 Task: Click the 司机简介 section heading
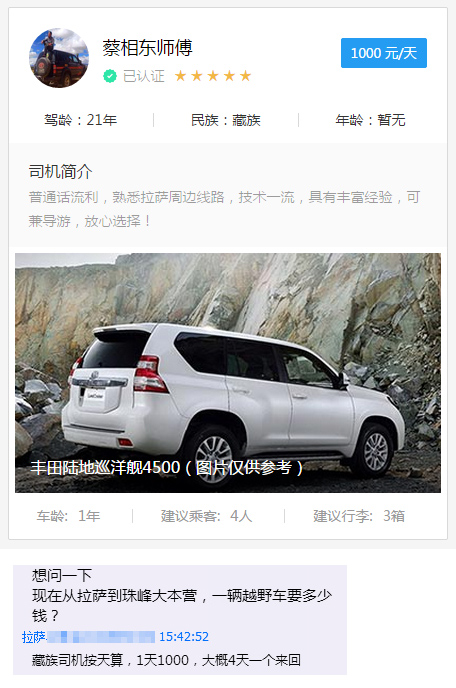pos(61,172)
